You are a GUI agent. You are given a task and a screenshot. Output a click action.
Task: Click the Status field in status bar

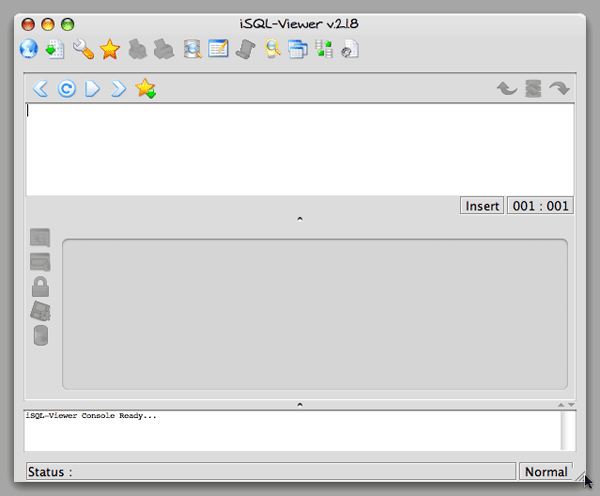(271, 472)
